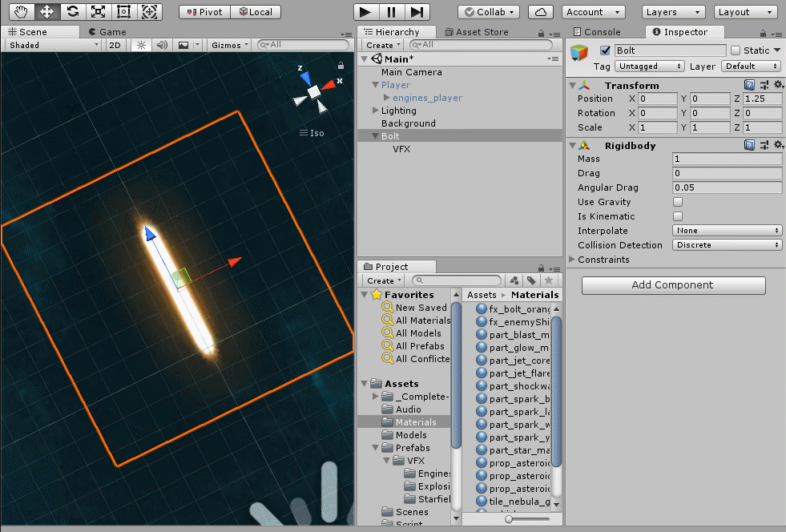
Task: Toggle Pivot handle position
Action: coord(204,12)
